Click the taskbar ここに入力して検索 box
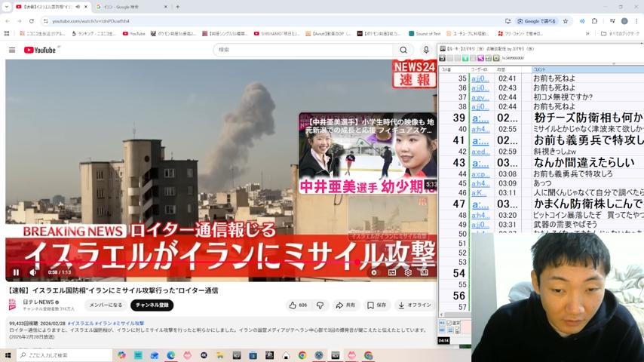This screenshot has height=362, width=644. (x=65, y=355)
